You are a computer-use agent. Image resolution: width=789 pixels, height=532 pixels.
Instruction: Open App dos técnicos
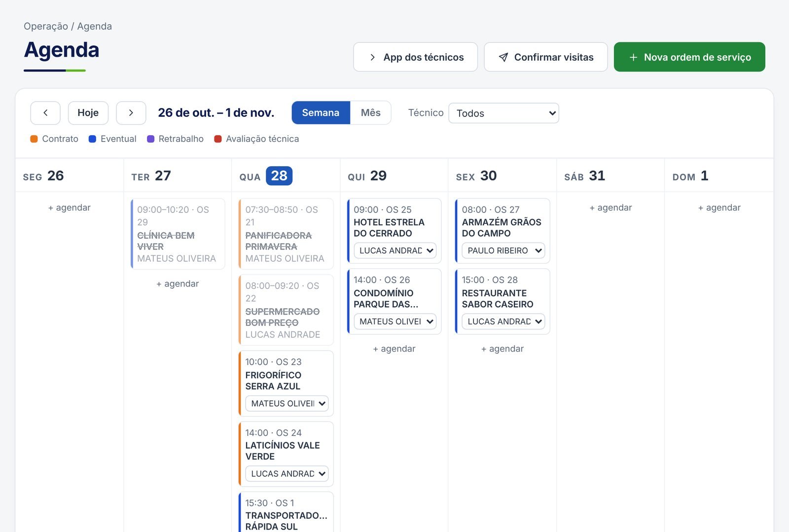pos(415,57)
